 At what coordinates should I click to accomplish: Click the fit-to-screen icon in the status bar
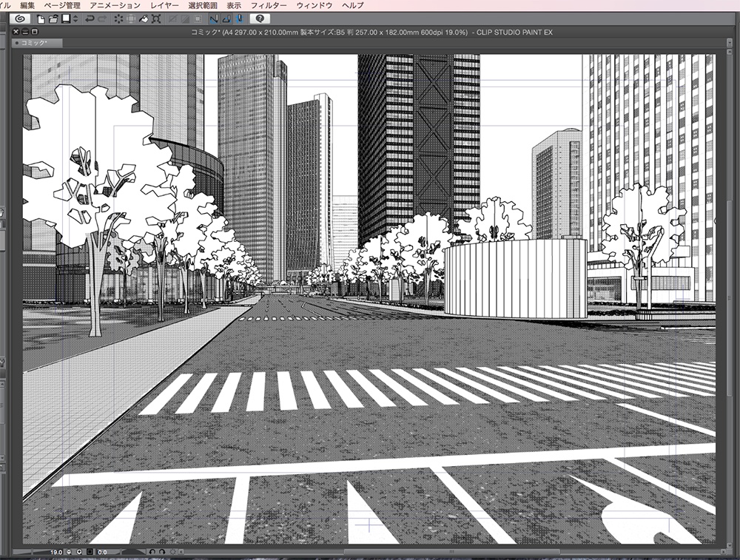coord(89,552)
